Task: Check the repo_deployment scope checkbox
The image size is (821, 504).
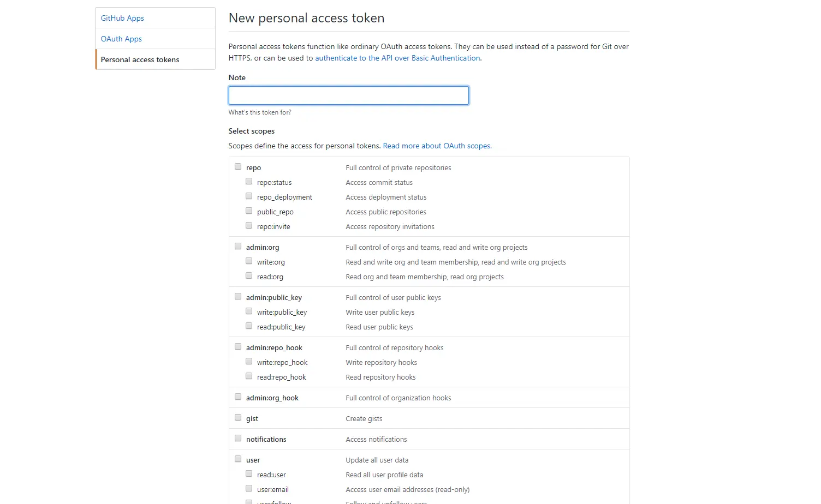Action: [x=249, y=196]
